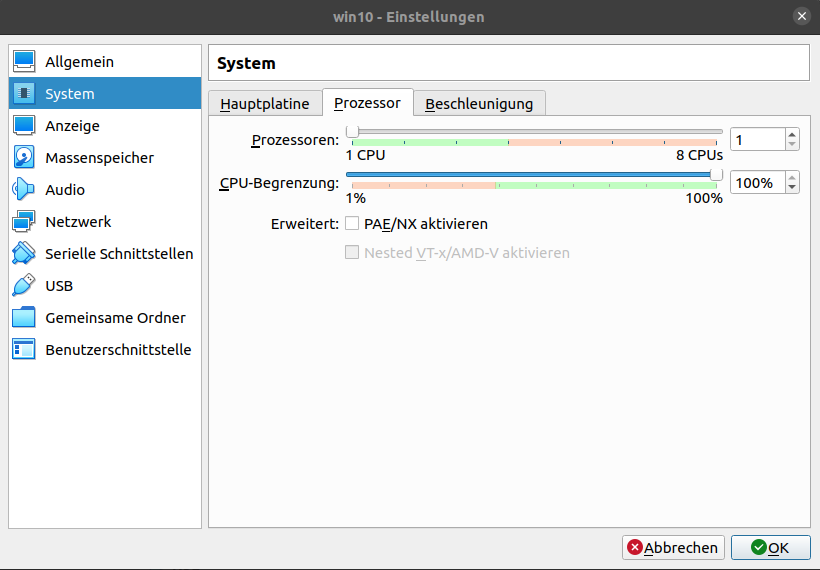Decrease CPU-Begrenzung with down arrow
Screen dimensions: 820x570
[792, 188]
